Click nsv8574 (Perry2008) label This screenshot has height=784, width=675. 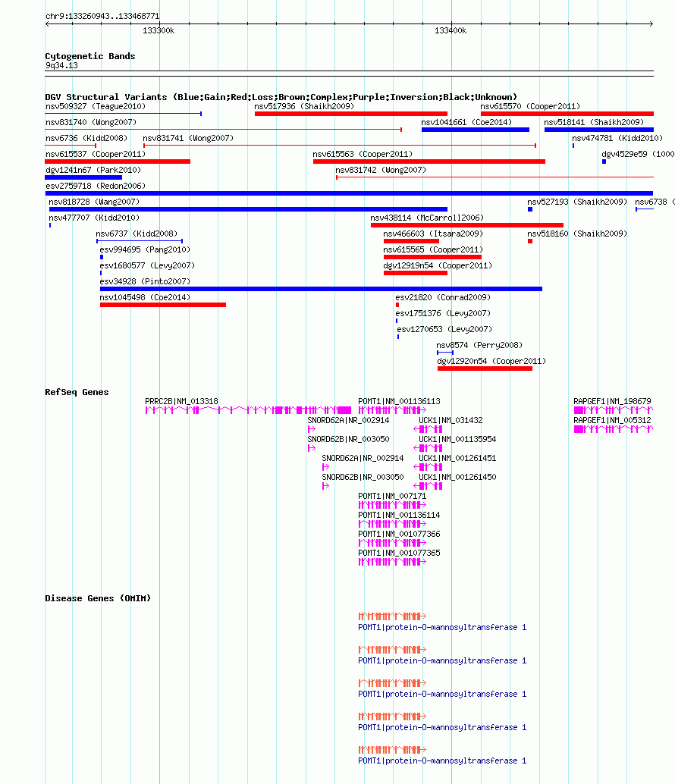tap(479, 346)
